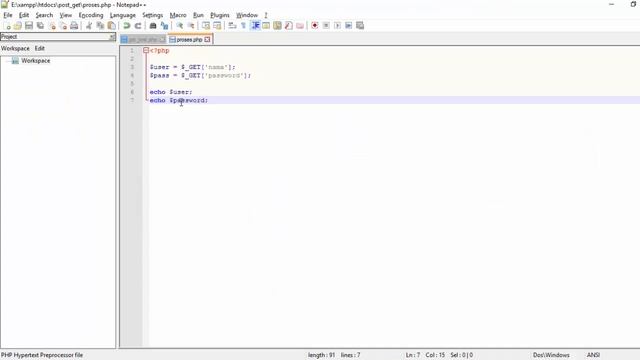Click the Copy toolbar icon
The height and width of the screenshot is (360, 640).
point(100,26)
